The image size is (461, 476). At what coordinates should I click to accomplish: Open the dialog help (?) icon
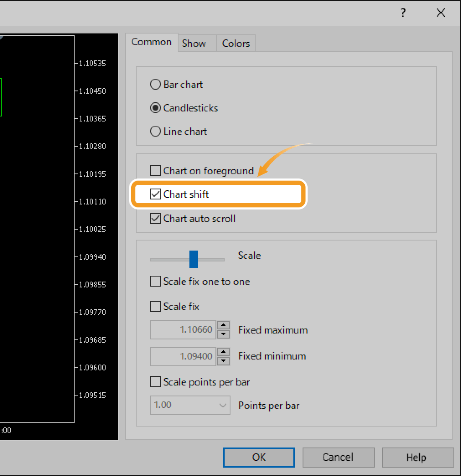[403, 13]
